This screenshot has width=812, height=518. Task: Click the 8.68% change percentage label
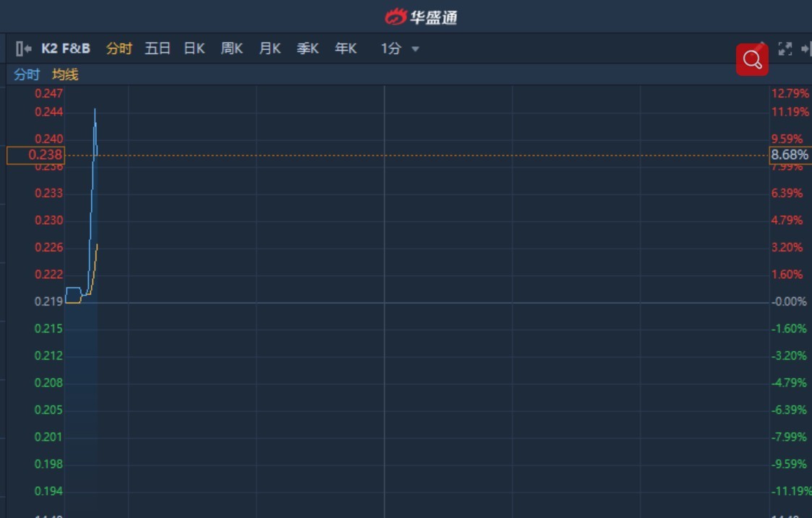tap(790, 155)
